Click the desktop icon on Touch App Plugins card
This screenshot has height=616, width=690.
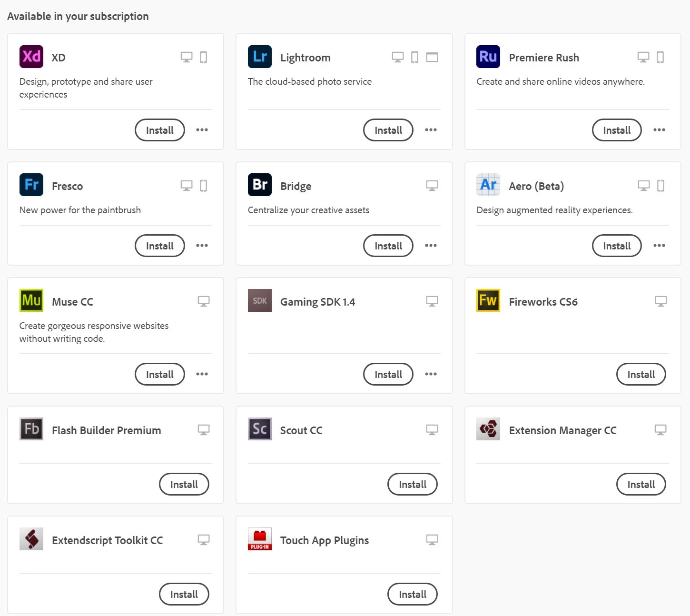coord(432,540)
